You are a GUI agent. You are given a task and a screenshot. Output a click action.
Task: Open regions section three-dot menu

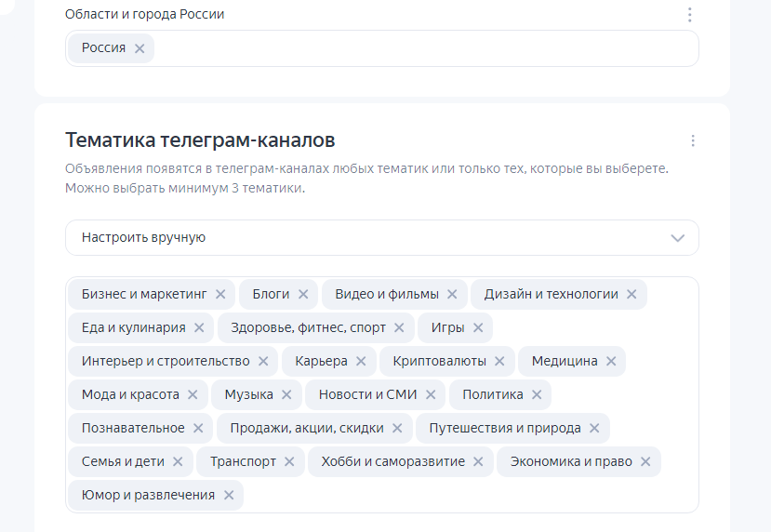(x=689, y=15)
